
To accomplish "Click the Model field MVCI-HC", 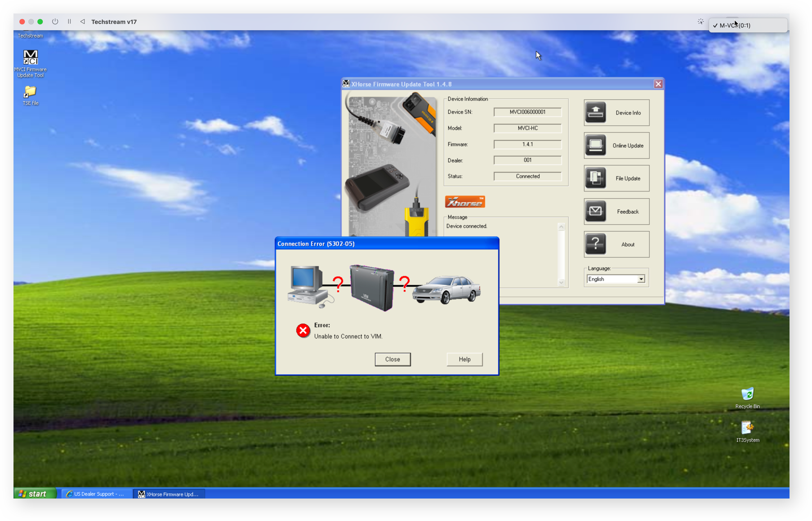I will (527, 128).
